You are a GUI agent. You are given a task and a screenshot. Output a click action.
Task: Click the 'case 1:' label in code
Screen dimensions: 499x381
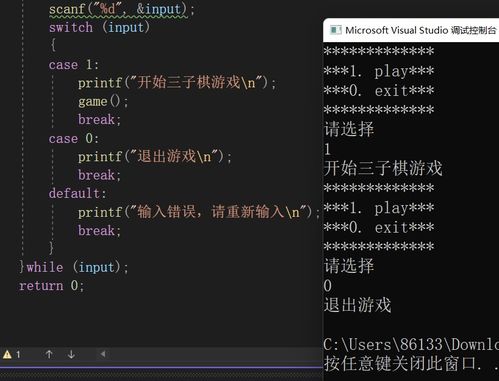click(x=74, y=64)
